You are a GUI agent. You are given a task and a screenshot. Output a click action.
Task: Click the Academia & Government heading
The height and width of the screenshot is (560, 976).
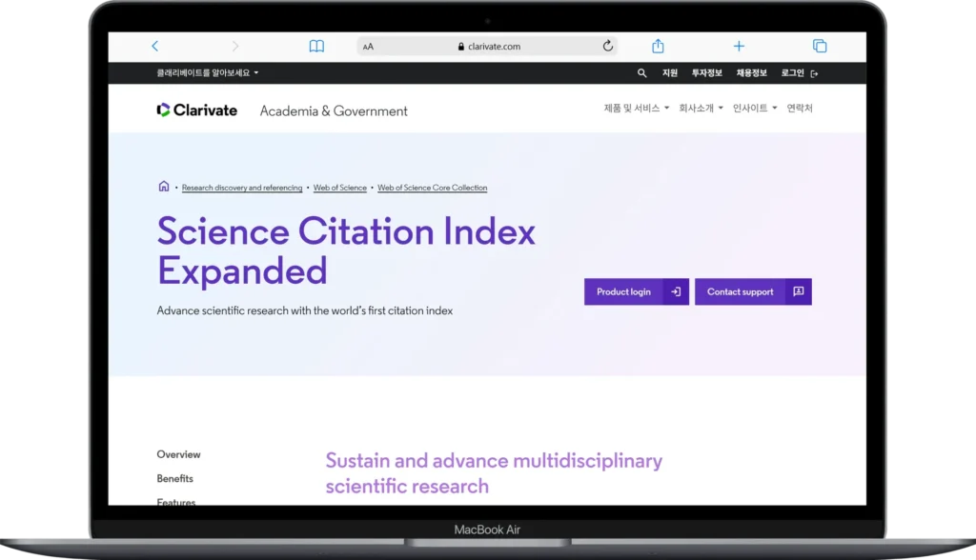[334, 110]
